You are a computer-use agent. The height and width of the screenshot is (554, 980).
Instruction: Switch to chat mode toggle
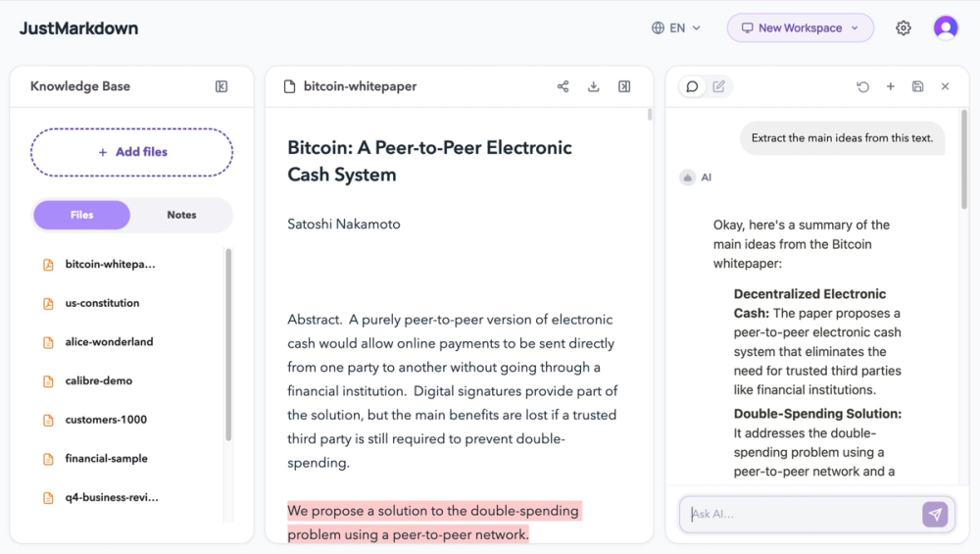[x=693, y=86]
